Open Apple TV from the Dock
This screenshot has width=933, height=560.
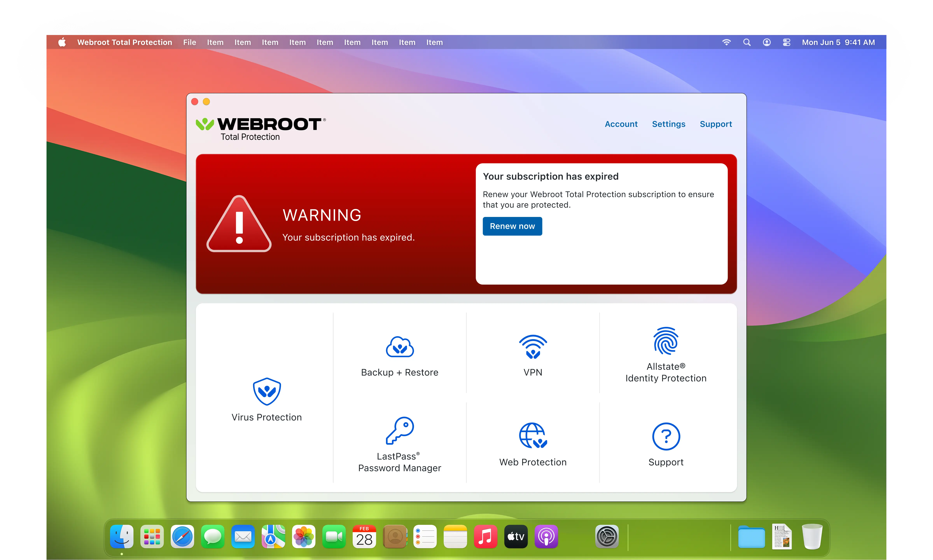pyautogui.click(x=516, y=536)
